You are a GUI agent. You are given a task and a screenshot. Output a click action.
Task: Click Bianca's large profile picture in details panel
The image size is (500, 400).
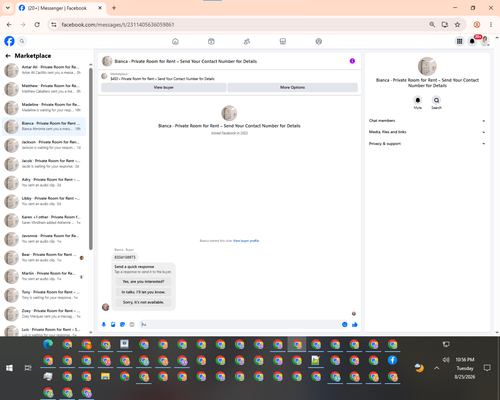coord(427,66)
